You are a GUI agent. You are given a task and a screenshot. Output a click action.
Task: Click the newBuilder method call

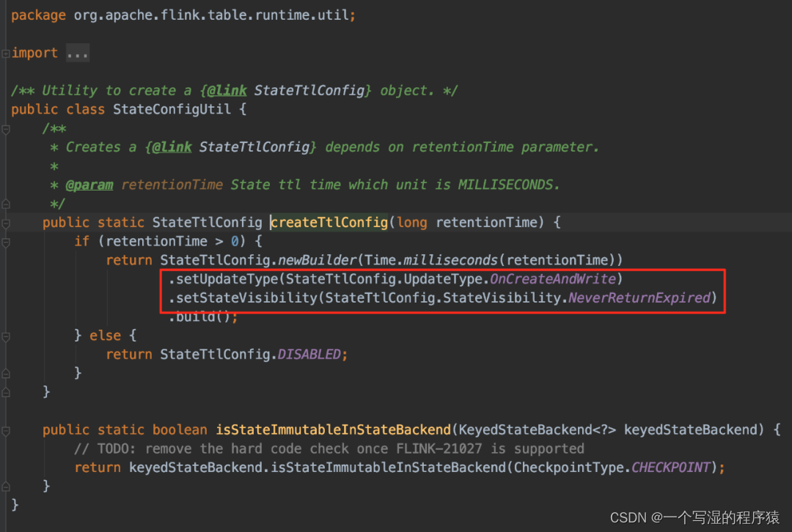click(x=318, y=260)
